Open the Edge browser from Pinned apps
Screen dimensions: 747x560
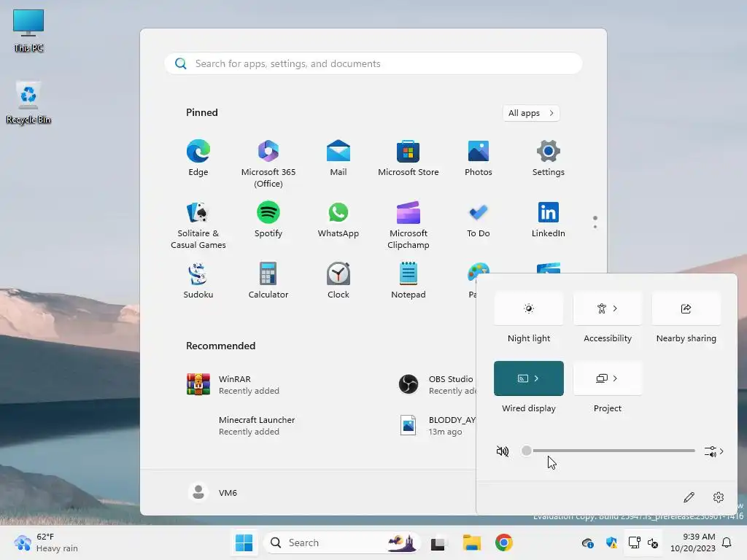[198, 158]
